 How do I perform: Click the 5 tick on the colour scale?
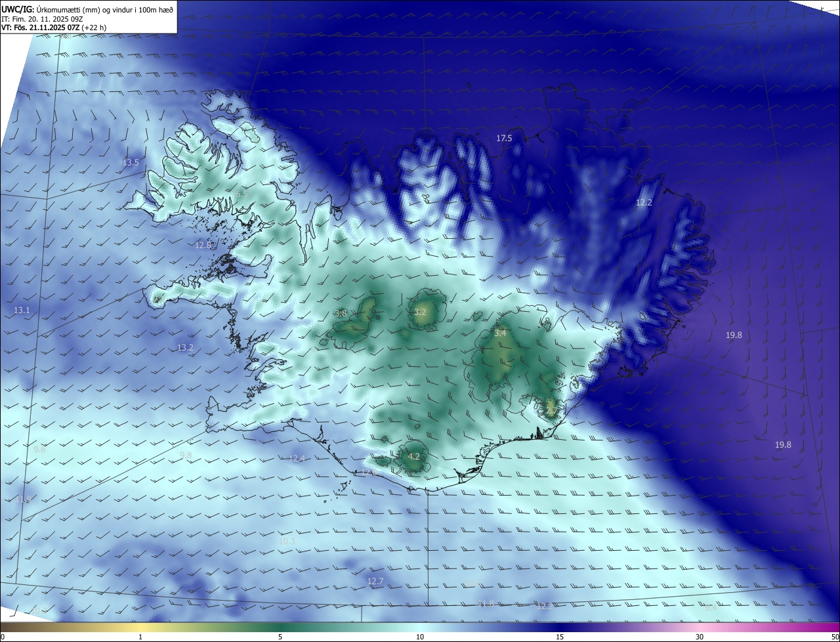280,637
